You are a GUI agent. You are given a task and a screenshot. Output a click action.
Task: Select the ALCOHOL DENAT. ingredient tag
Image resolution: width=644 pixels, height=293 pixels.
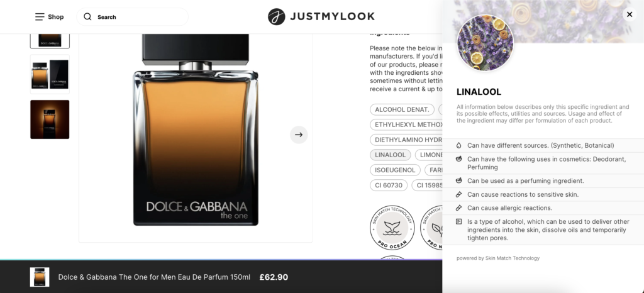[x=402, y=109]
